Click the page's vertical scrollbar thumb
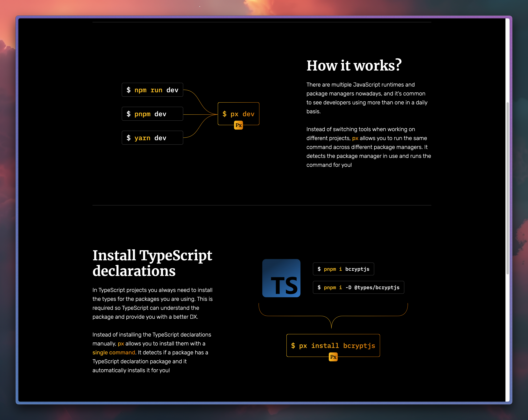 pos(507,188)
